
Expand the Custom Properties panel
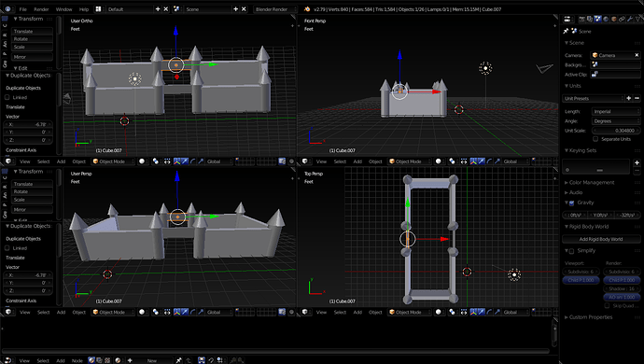590,317
